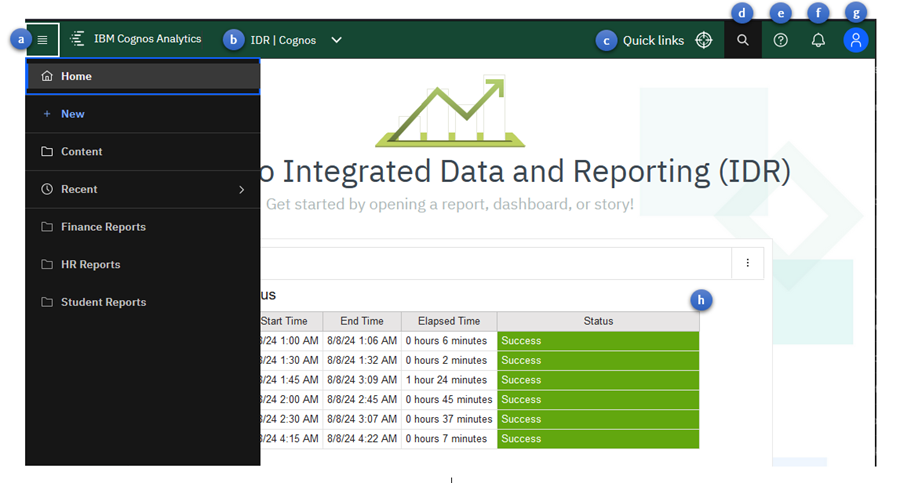Click the 8/8/24 1:06 AM end time cell
Viewport: 900px width, 483px height.
pyautogui.click(x=362, y=341)
